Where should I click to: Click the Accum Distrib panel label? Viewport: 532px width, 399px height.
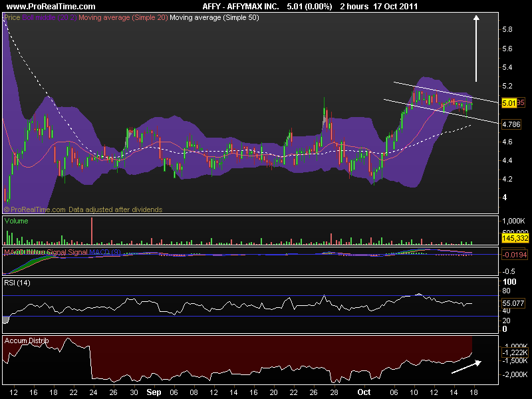(x=27, y=340)
